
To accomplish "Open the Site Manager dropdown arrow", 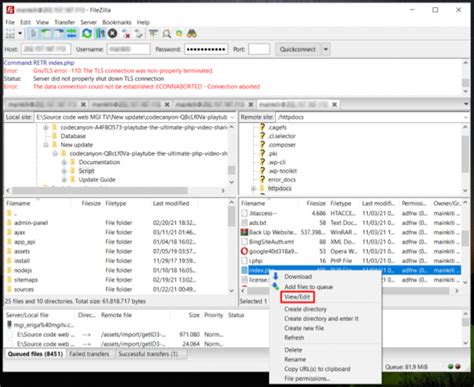I will (x=20, y=34).
